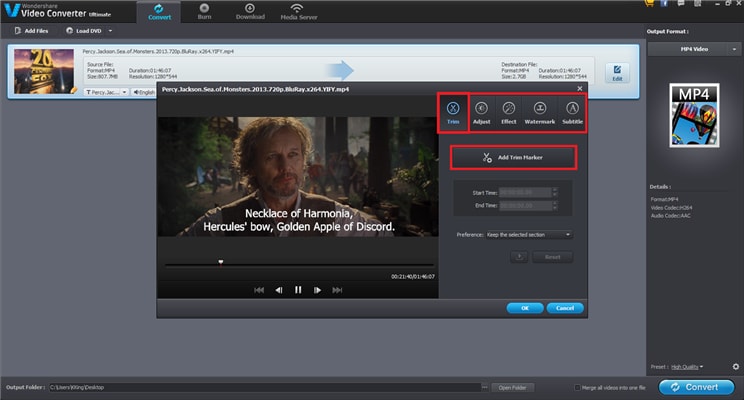Open the Watermark tab in the editor
Image resolution: width=744 pixels, height=400 pixels.
[539, 113]
